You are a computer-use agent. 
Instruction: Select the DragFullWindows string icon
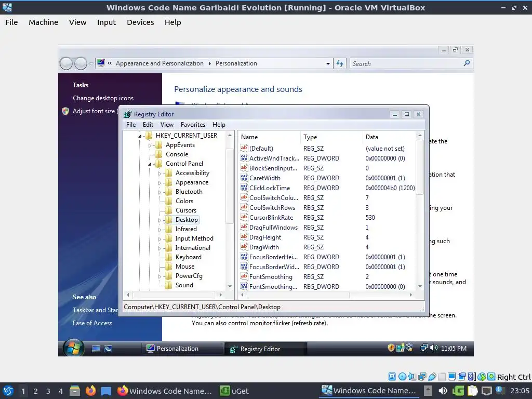pos(244,227)
